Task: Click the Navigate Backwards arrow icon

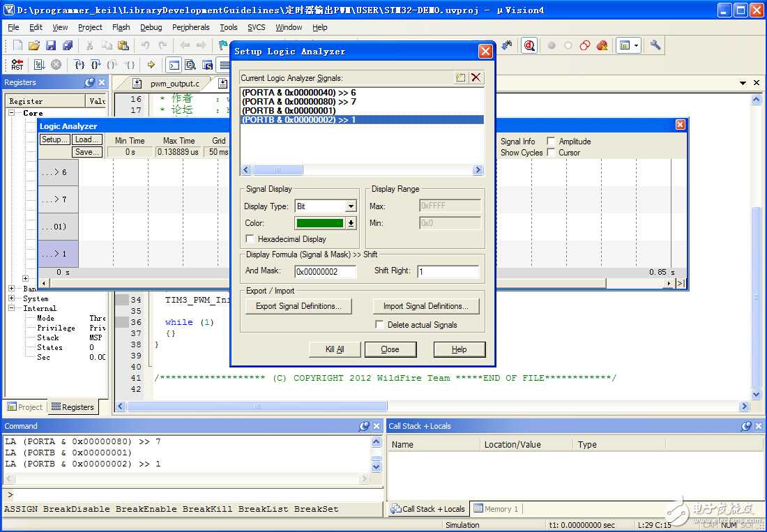Action: point(184,45)
